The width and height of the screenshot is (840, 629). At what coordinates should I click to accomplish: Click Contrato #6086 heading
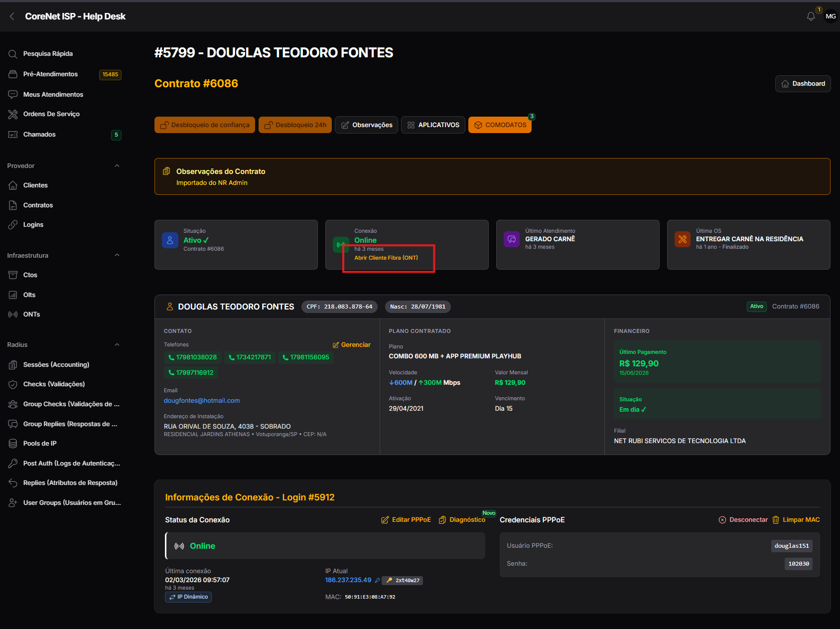(196, 84)
